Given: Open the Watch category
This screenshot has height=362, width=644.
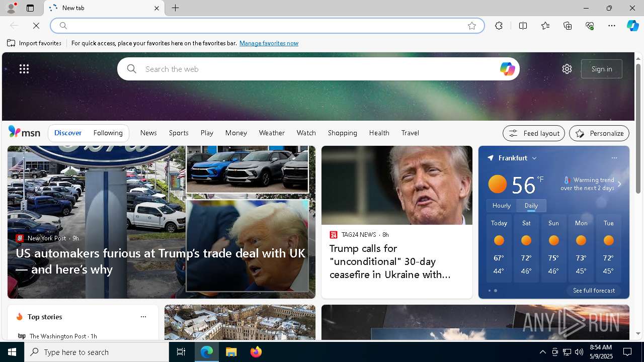Looking at the screenshot, I should [x=306, y=133].
